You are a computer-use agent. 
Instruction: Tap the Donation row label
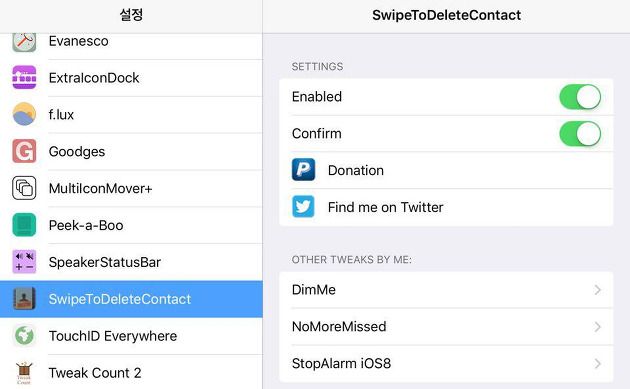tap(356, 170)
